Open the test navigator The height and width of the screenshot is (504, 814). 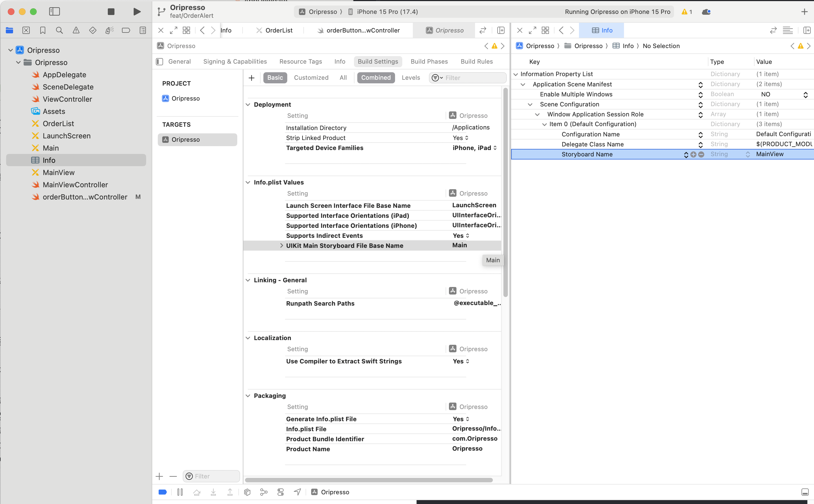coord(93,30)
